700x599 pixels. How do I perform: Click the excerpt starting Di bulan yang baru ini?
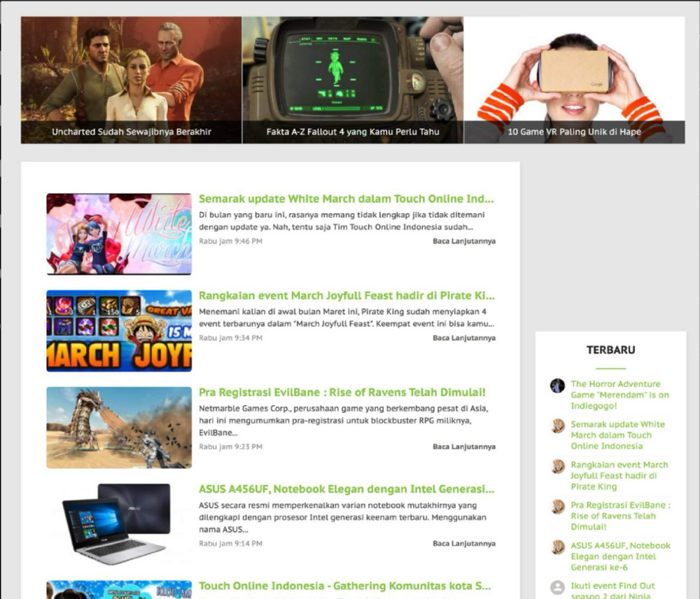pyautogui.click(x=342, y=221)
